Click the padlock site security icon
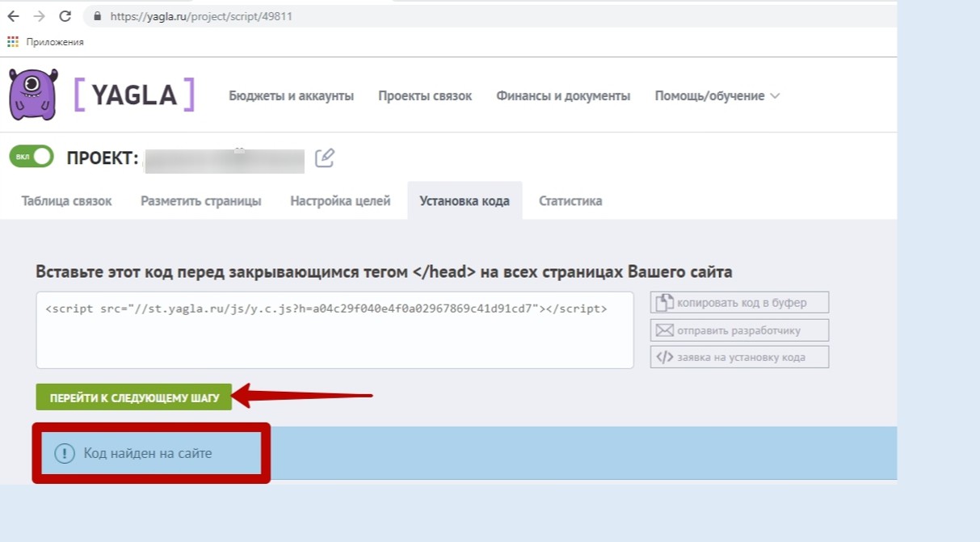Image resolution: width=980 pixels, height=542 pixels. (99, 16)
